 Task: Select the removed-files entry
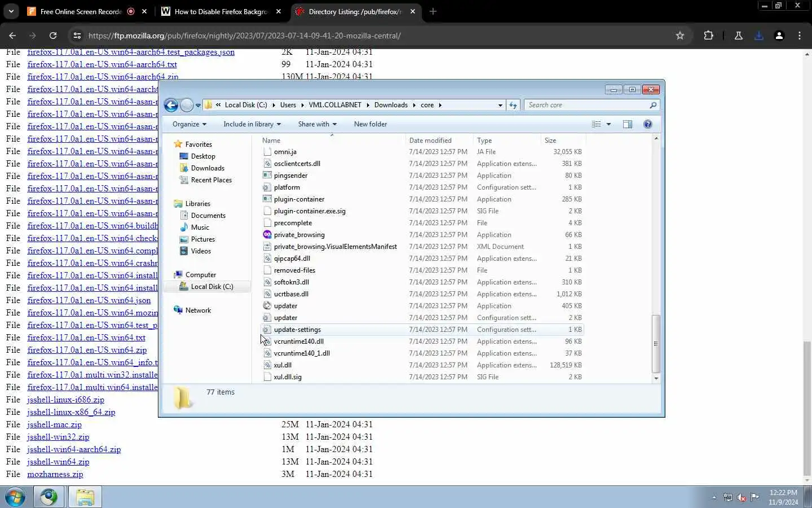pyautogui.click(x=294, y=270)
